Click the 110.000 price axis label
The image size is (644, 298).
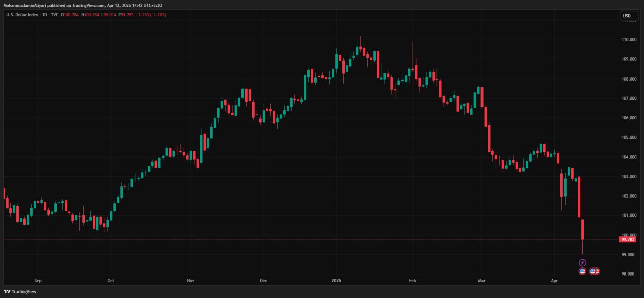point(629,39)
